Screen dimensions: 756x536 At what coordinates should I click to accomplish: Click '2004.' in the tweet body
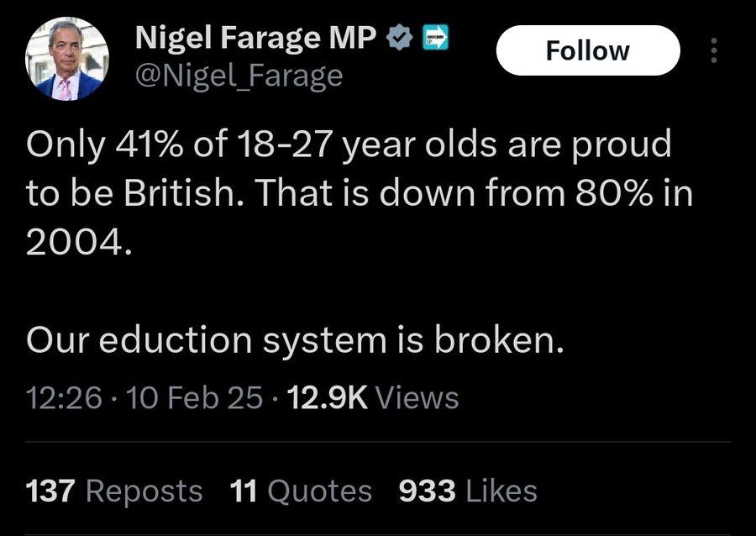[78, 241]
